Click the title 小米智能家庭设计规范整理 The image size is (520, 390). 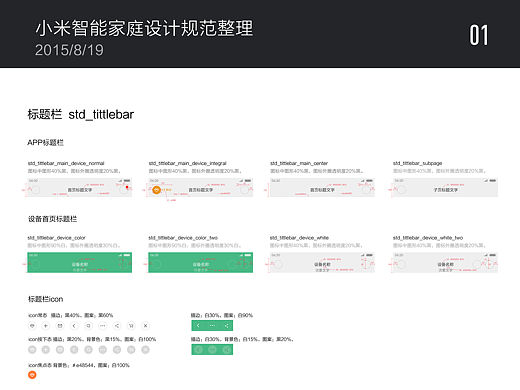point(144,28)
